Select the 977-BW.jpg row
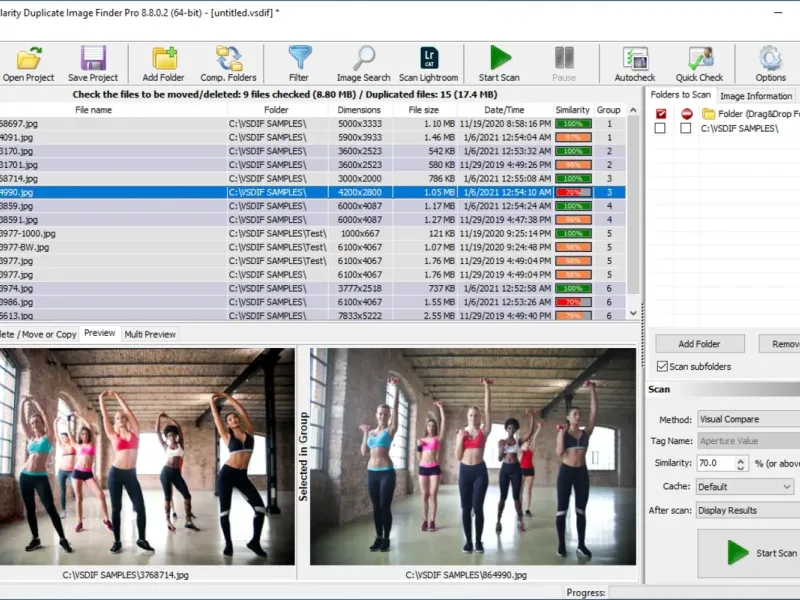This screenshot has height=600, width=800. 312,247
